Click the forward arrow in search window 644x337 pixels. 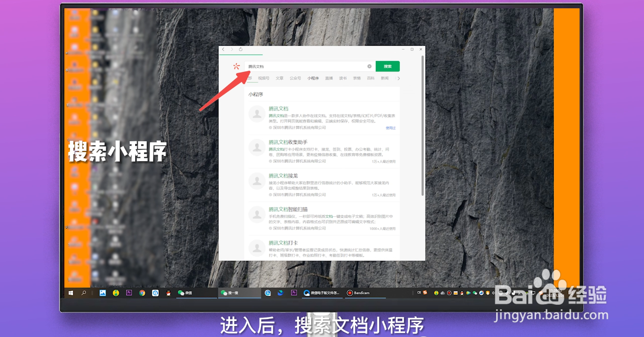coord(232,49)
